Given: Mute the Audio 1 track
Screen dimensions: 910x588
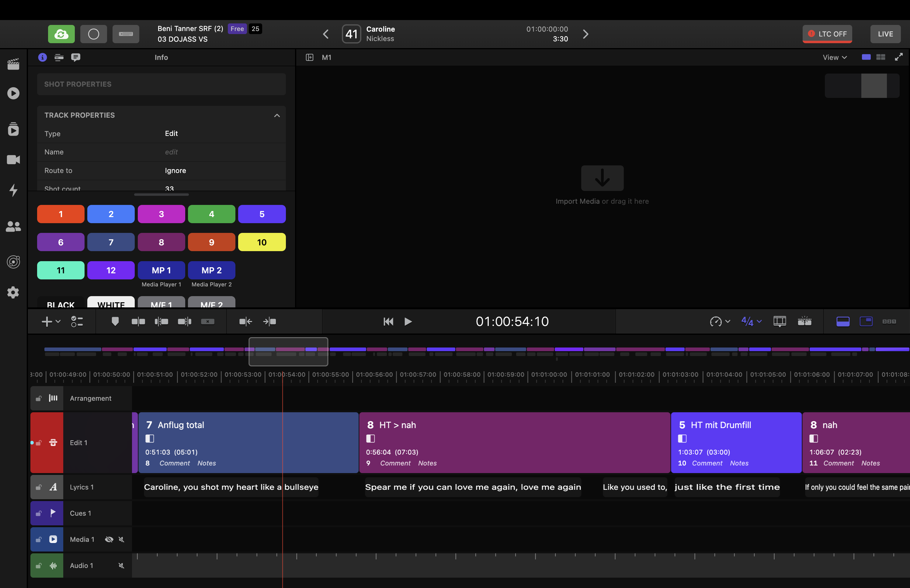Looking at the screenshot, I should click(121, 565).
